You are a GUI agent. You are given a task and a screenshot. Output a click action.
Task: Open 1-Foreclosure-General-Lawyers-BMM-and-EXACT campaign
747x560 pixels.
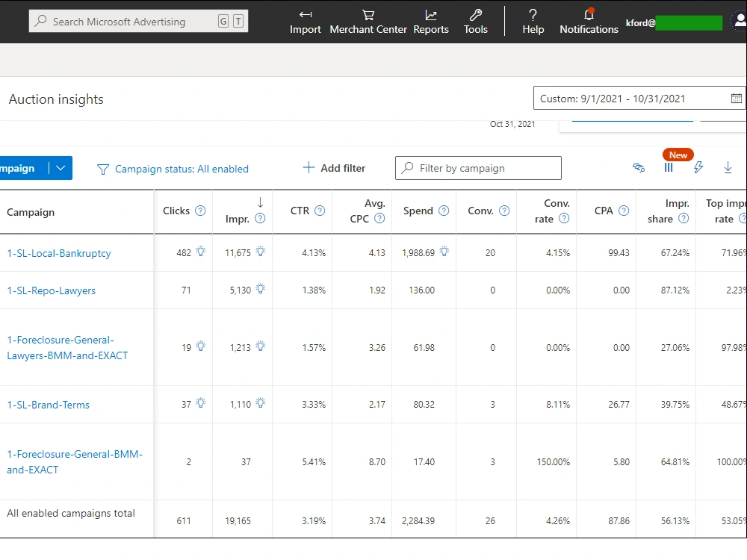pyautogui.click(x=67, y=348)
